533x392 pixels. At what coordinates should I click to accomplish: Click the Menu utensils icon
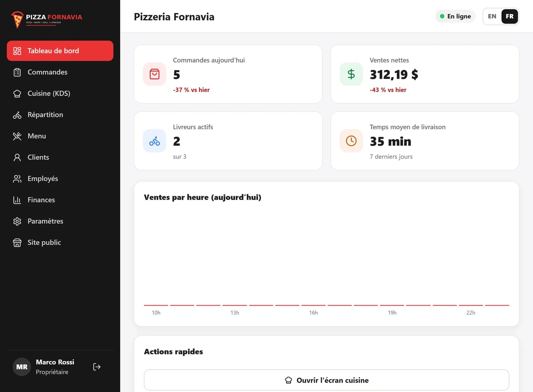[17, 136]
